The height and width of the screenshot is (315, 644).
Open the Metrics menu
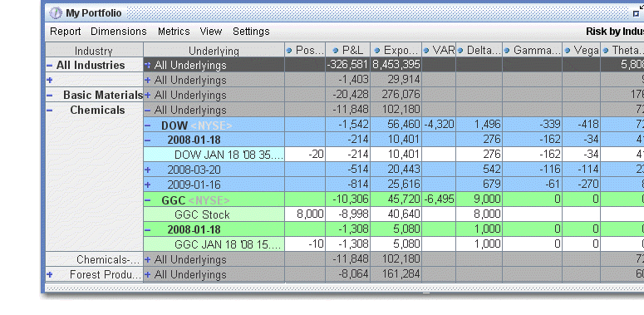pyautogui.click(x=174, y=32)
